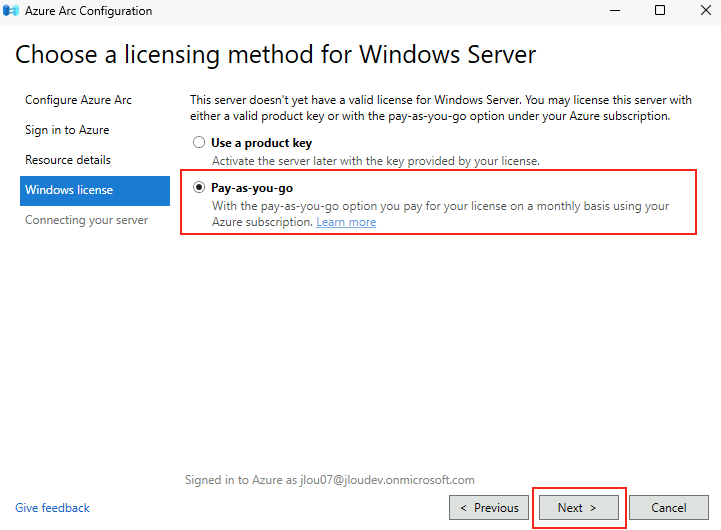Image resolution: width=721 pixels, height=530 pixels.
Task: Select the Pay-as-you-go radio button
Action: (x=199, y=188)
